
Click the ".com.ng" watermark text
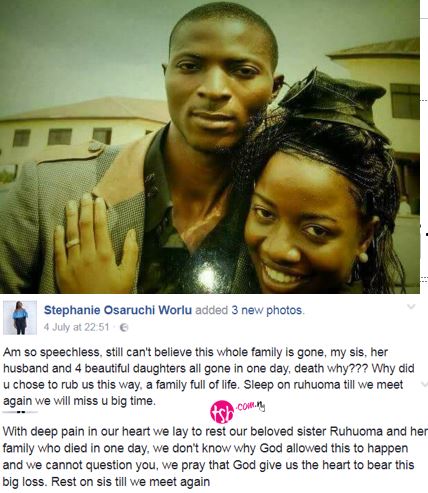[x=250, y=406]
